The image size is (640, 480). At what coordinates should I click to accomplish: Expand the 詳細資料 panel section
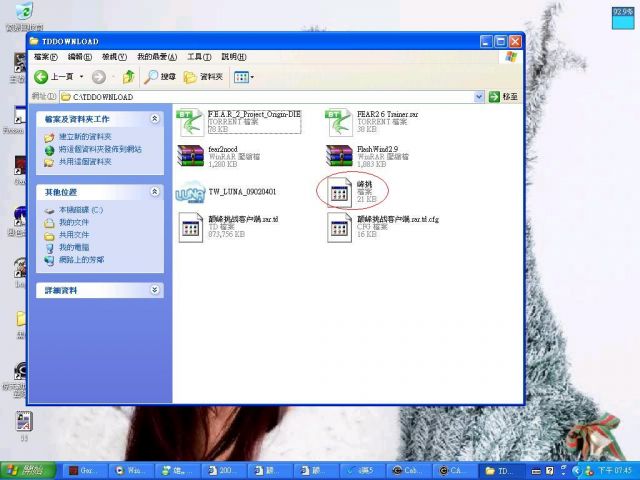pos(155,290)
